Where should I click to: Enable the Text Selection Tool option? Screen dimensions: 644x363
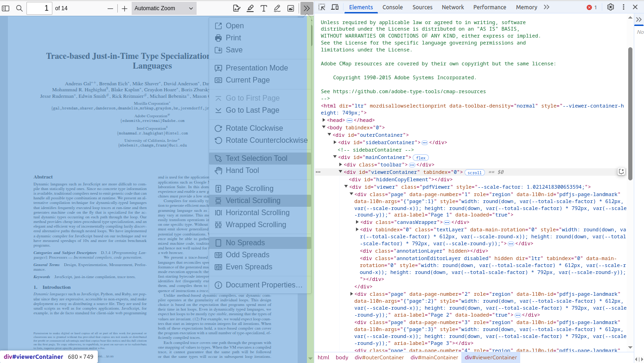tap(260, 158)
